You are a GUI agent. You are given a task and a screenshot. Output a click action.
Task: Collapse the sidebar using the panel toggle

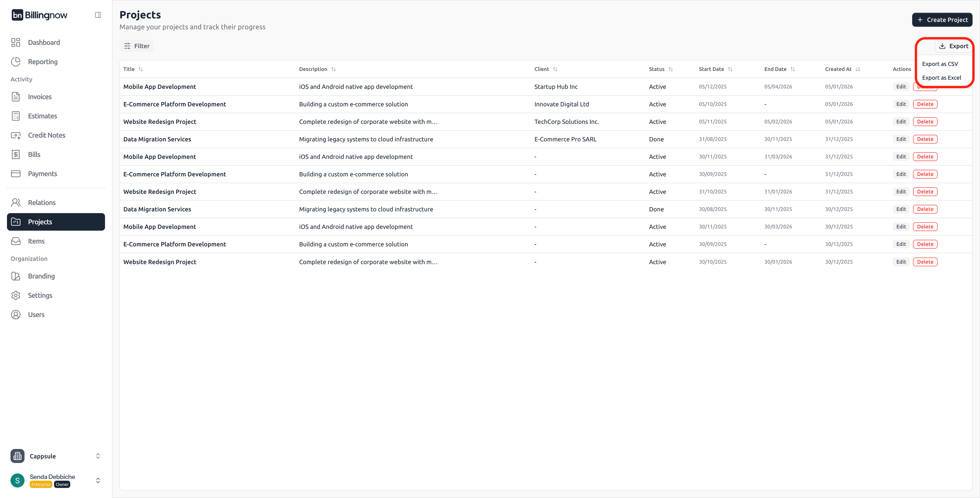98,15
